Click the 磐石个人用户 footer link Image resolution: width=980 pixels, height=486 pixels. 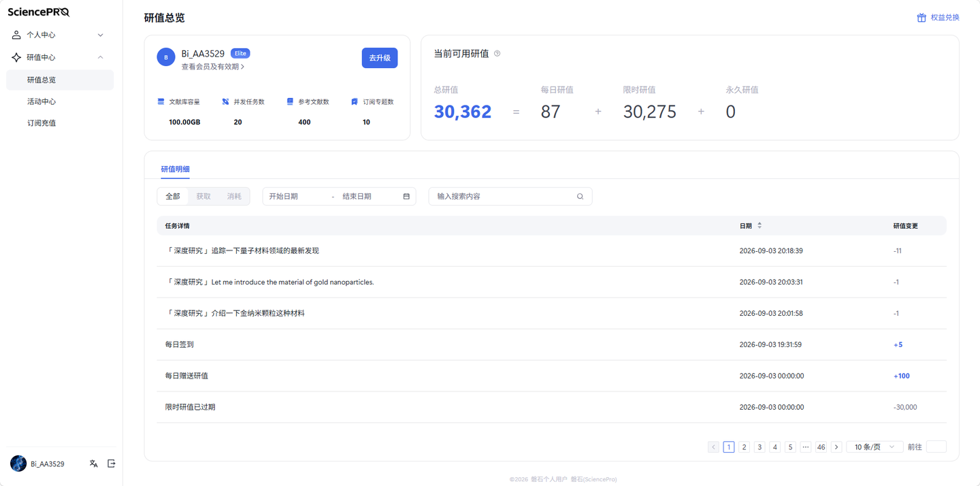tap(549, 479)
